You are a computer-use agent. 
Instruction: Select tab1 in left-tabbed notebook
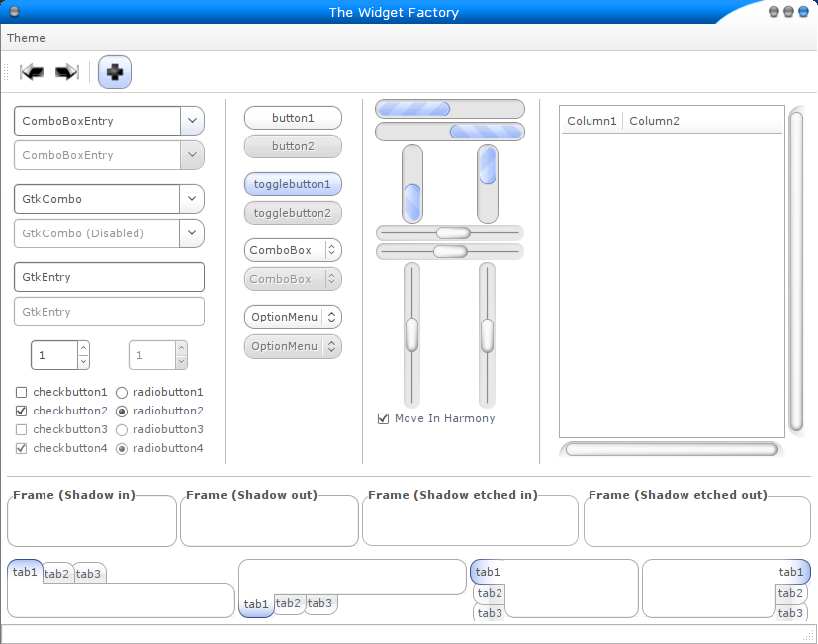click(x=488, y=572)
